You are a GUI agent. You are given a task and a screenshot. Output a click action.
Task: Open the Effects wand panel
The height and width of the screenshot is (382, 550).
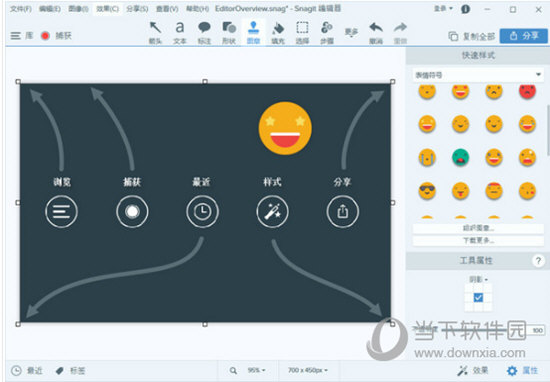(472, 370)
